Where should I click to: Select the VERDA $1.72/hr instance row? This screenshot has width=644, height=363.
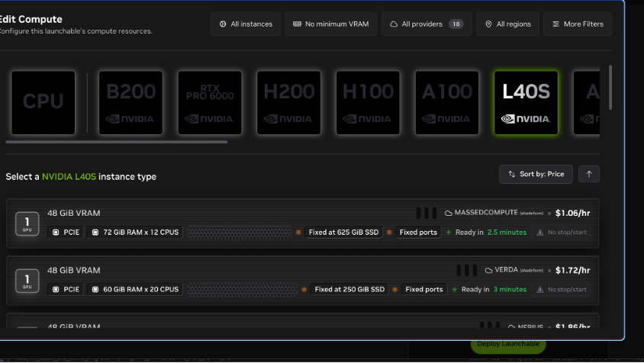coord(303,281)
